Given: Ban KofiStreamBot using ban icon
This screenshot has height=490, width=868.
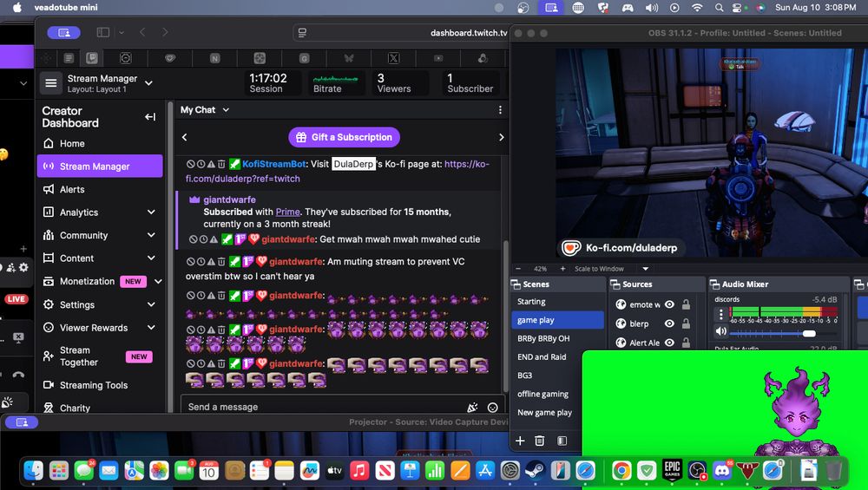Looking at the screenshot, I should 190,164.
